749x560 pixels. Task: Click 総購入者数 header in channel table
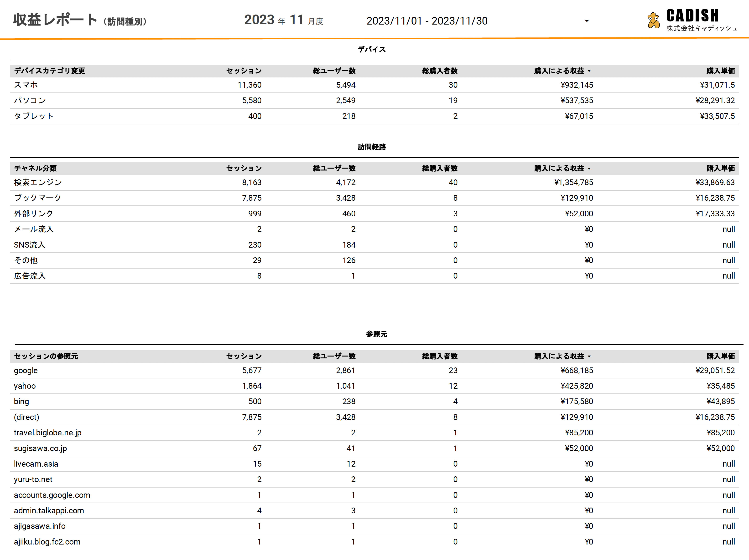(x=440, y=168)
